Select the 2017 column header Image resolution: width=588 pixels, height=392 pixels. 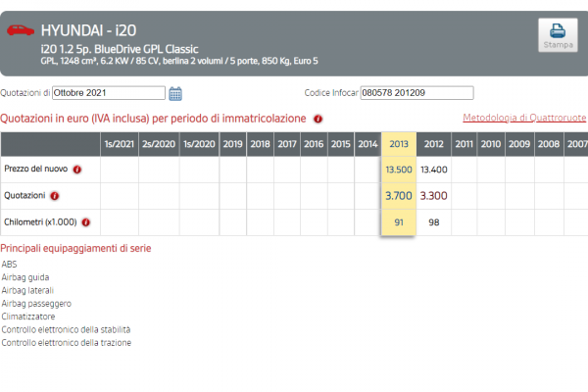click(x=287, y=144)
